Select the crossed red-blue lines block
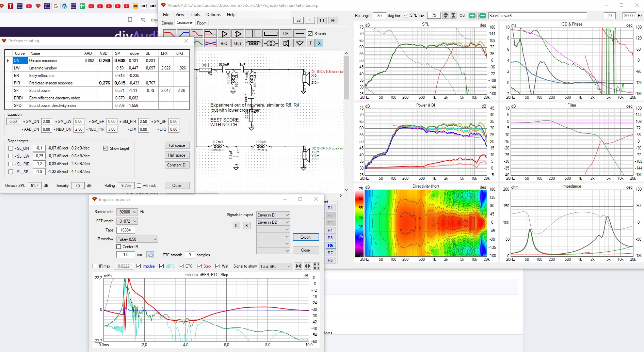This screenshot has width=644, height=352. tap(210, 43)
